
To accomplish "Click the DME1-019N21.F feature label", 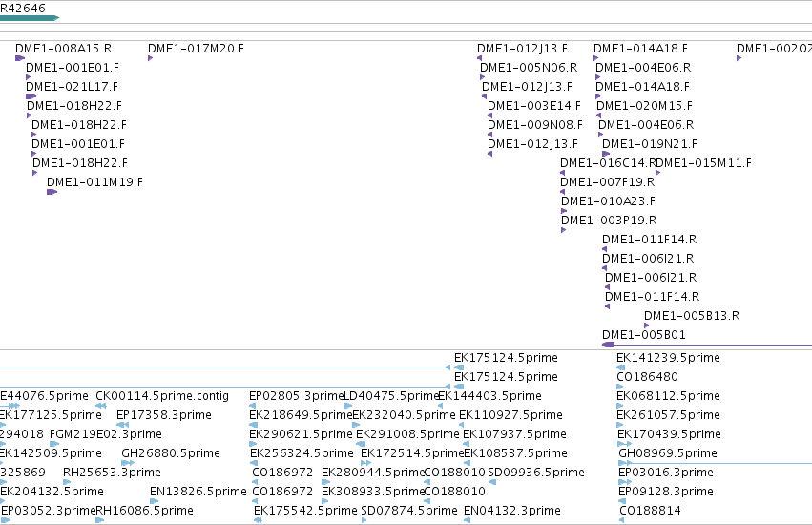I will coord(650,144).
